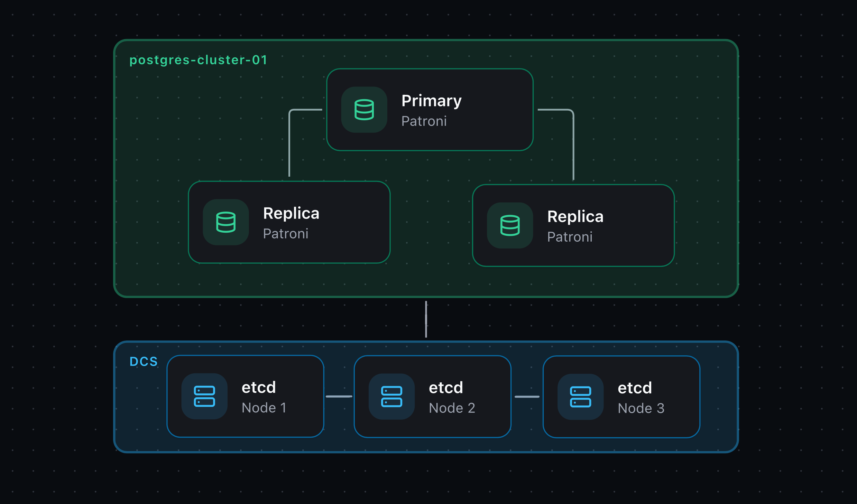The height and width of the screenshot is (504, 857).
Task: Click the etcd Node 2 server icon
Action: [x=391, y=396]
